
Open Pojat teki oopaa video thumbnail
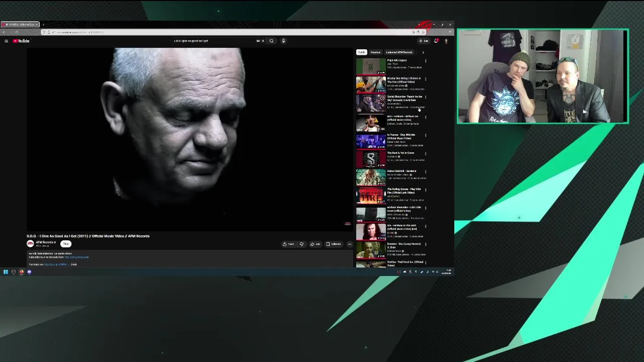click(371, 66)
